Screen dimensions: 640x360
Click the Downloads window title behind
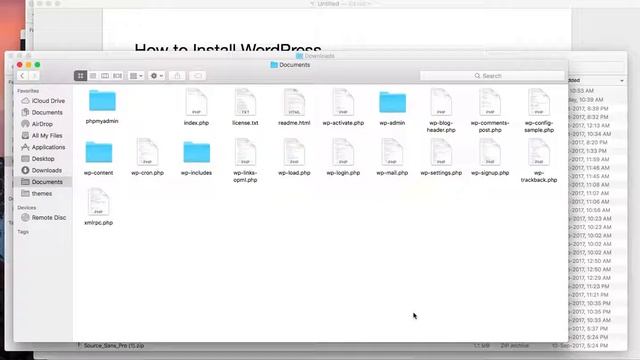pos(315,56)
